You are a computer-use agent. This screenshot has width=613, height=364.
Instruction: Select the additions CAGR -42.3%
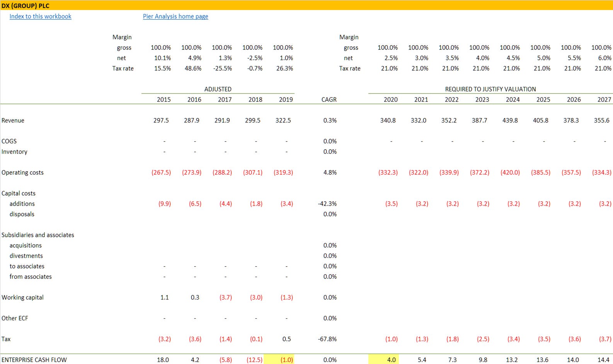click(327, 204)
